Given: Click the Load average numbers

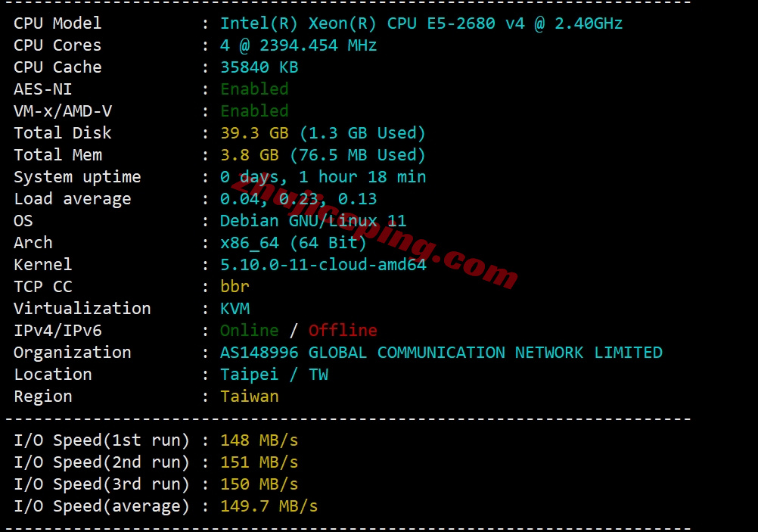Looking at the screenshot, I should (x=298, y=199).
